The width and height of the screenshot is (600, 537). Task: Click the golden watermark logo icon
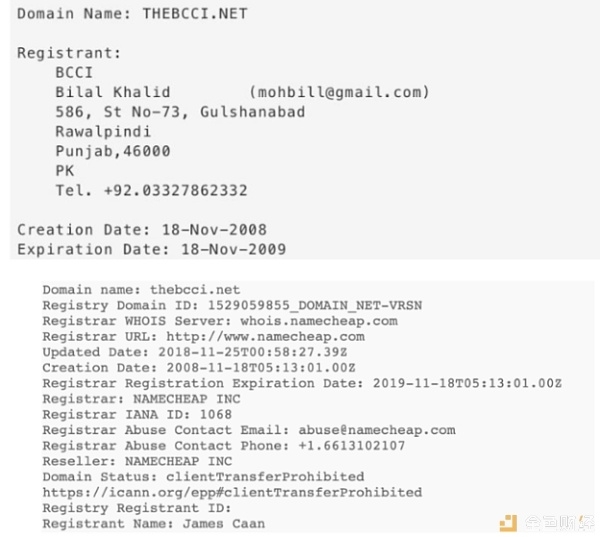(508, 523)
